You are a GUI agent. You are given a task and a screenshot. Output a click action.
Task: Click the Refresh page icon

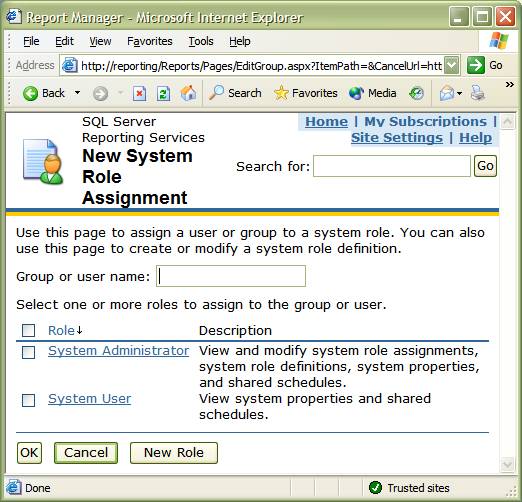(163, 93)
